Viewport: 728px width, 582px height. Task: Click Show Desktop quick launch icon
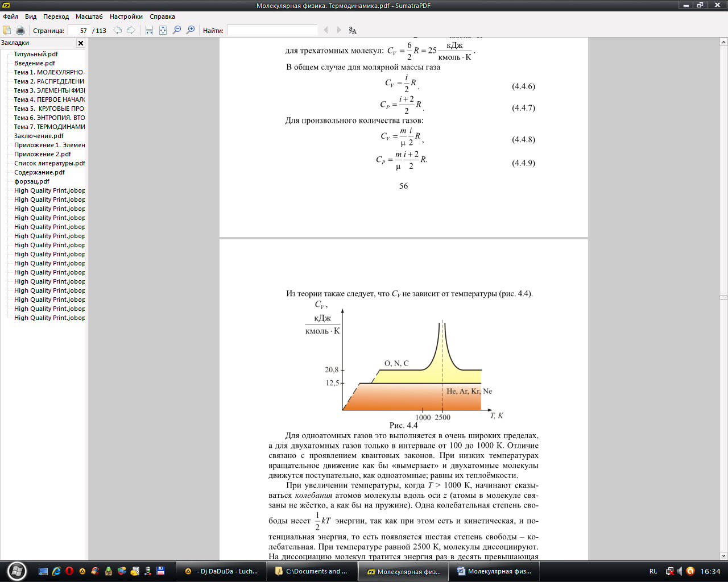[x=43, y=571]
